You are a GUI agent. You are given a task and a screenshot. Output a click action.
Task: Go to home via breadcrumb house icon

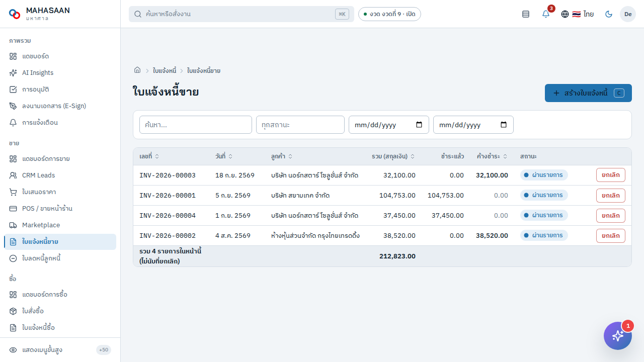point(137,70)
